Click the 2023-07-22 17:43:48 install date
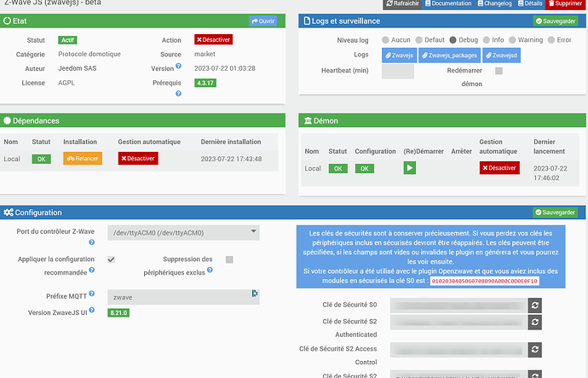The image size is (588, 378). (x=231, y=159)
